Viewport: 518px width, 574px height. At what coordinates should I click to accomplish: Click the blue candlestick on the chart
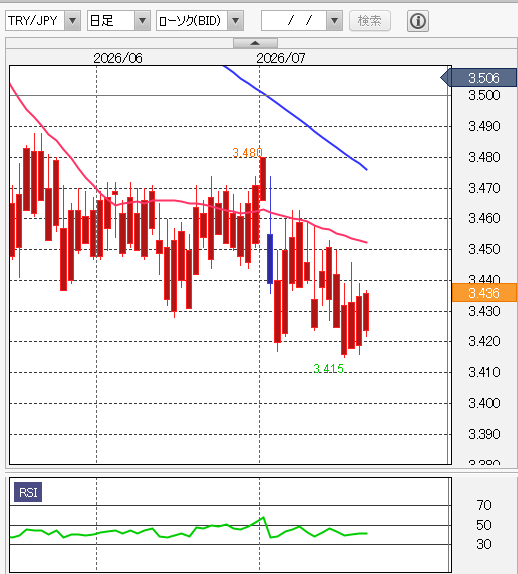(x=270, y=258)
